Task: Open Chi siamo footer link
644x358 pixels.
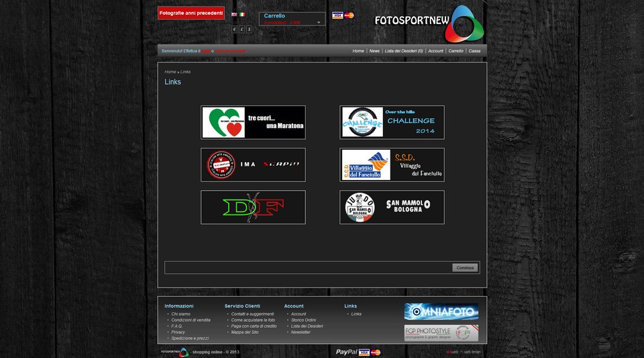Action: [180, 314]
